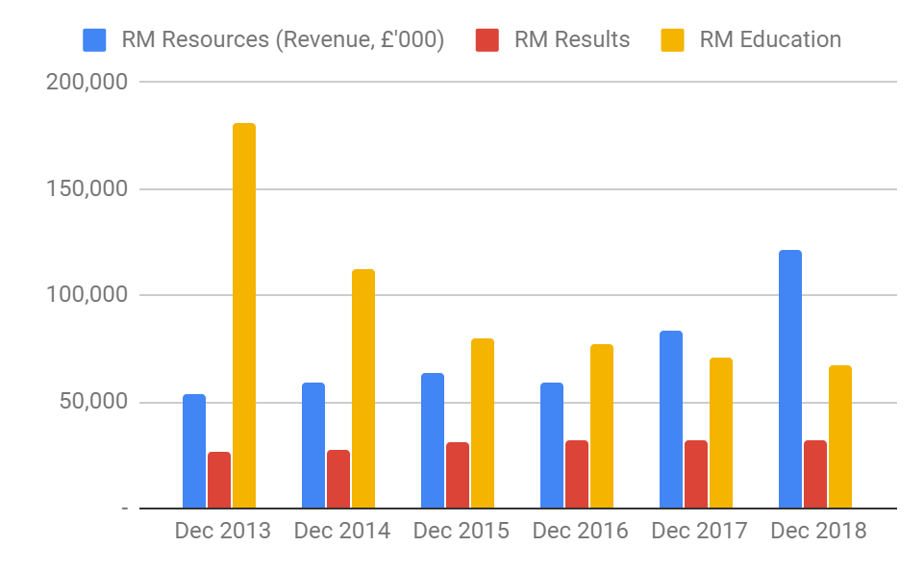Click the yellow RM Education legend swatch
The image size is (924, 571).
(672, 40)
